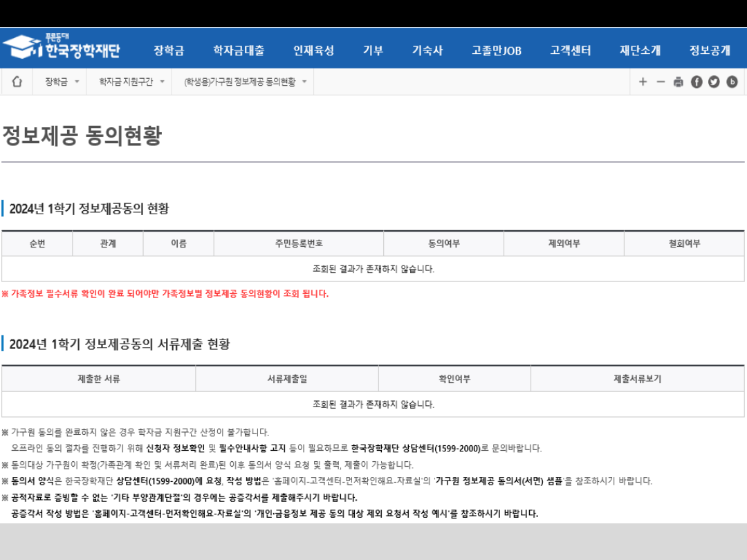
Task: Print the page with printer icon
Action: [x=679, y=82]
